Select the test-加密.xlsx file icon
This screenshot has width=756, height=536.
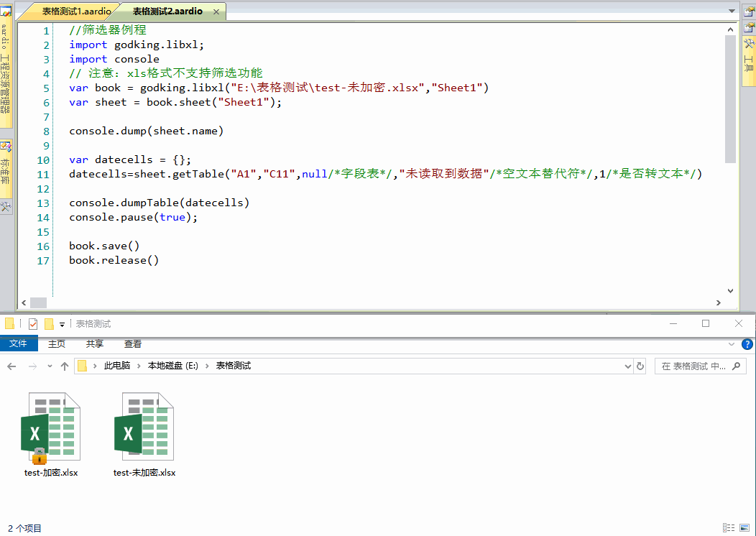tap(50, 428)
